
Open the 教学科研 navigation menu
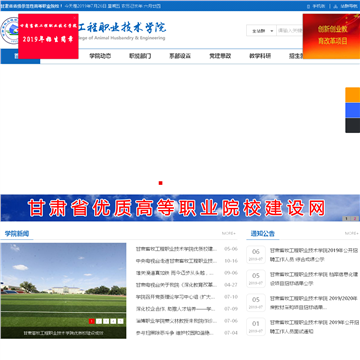pyautogui.click(x=260, y=56)
